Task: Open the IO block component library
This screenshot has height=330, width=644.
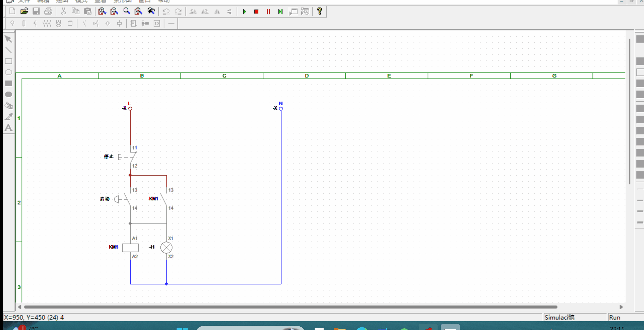Action: (157, 23)
